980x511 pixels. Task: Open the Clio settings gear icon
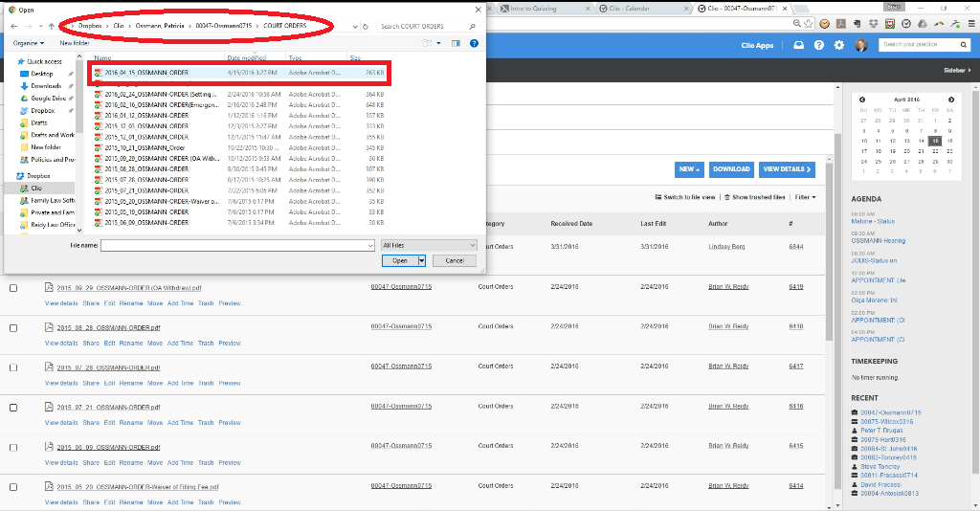point(839,45)
